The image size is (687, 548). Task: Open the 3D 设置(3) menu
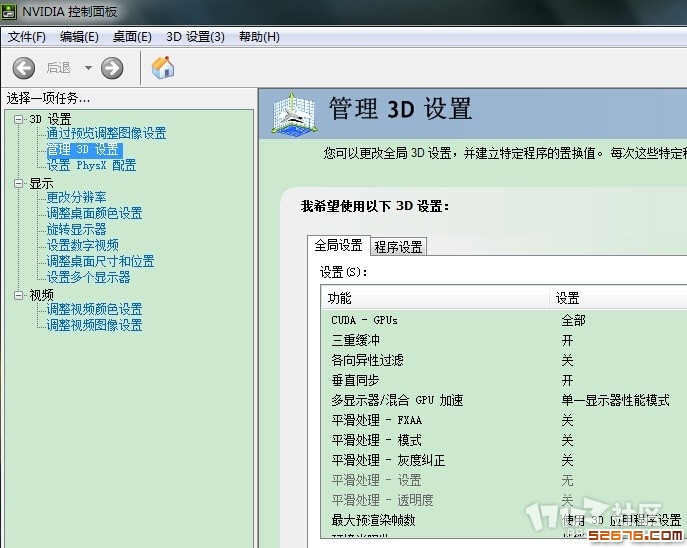click(195, 37)
